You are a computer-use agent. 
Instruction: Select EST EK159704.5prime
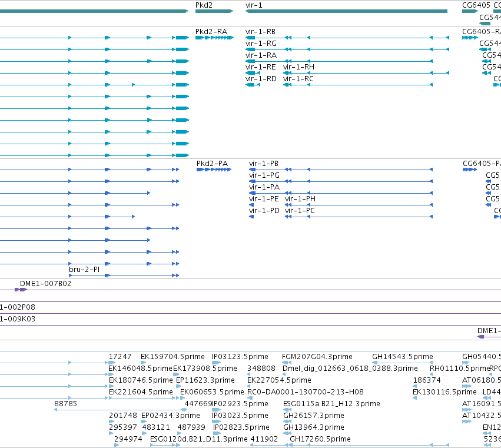pyautogui.click(x=172, y=357)
